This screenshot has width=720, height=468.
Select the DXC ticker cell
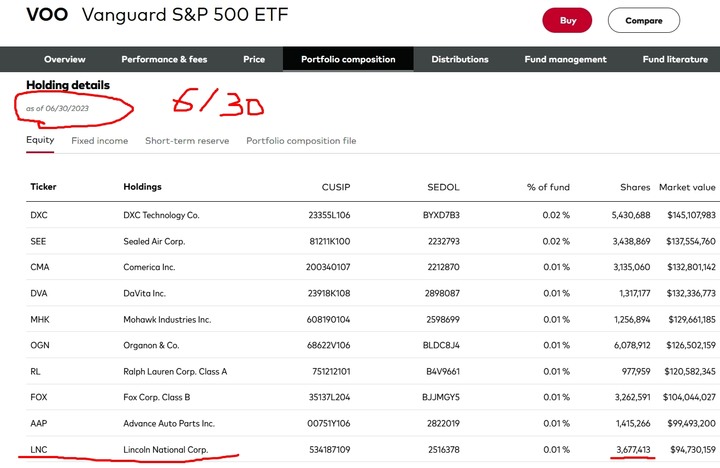click(x=39, y=215)
